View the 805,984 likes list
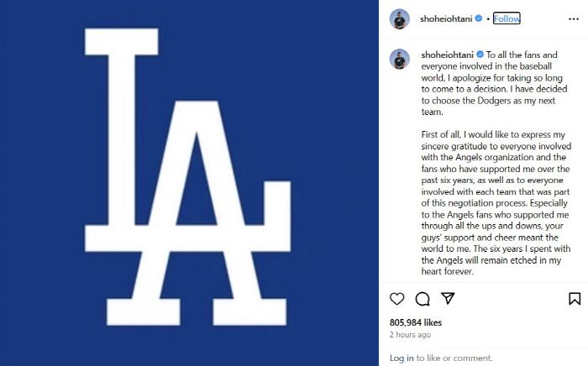The width and height of the screenshot is (588, 366). pos(417,322)
